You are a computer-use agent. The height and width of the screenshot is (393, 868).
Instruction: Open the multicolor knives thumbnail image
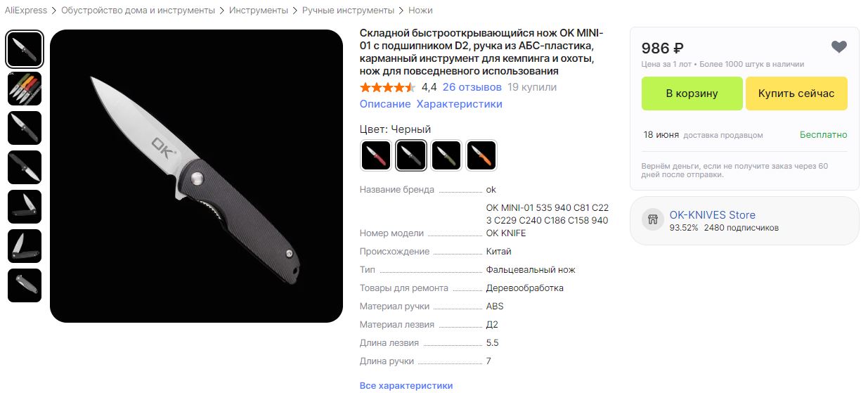25,89
